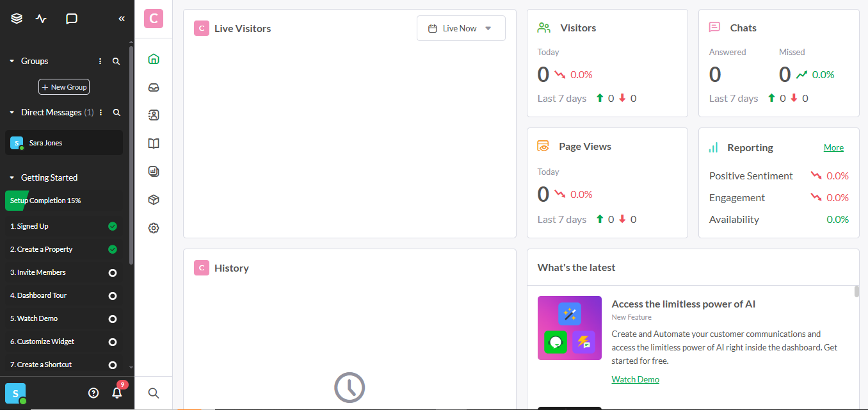This screenshot has width=868, height=410.
Task: Collapse the Direct Messages section arrow
Action: pyautogui.click(x=12, y=113)
